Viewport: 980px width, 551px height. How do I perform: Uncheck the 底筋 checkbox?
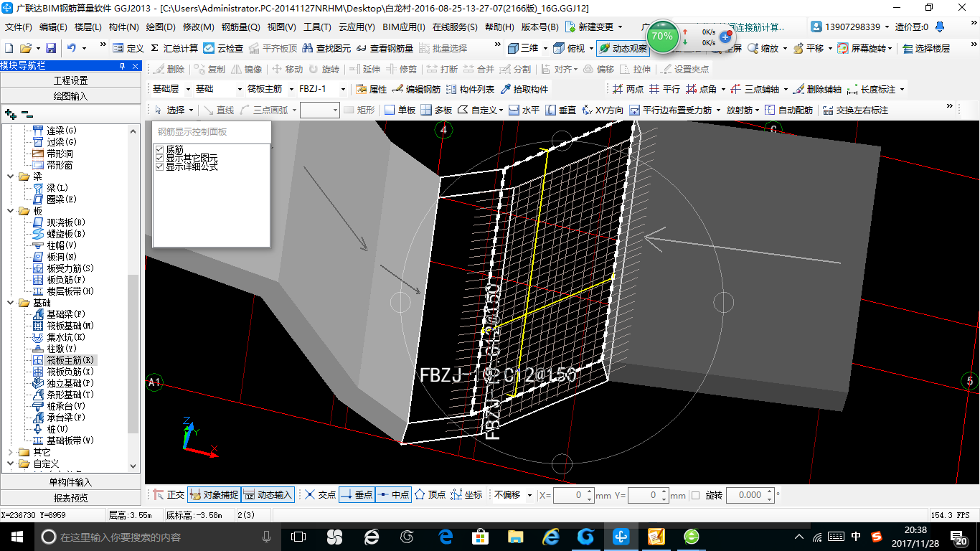tap(160, 149)
